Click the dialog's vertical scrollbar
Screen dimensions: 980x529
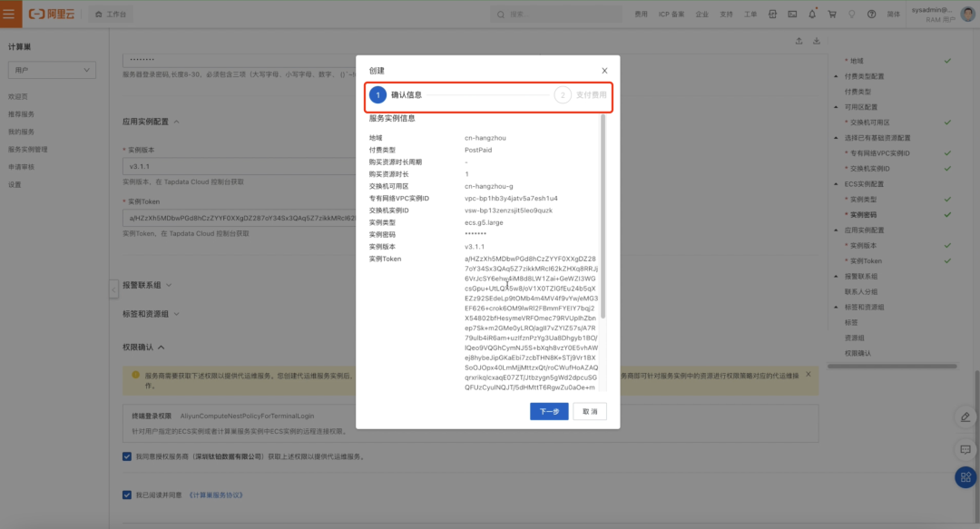(603, 216)
